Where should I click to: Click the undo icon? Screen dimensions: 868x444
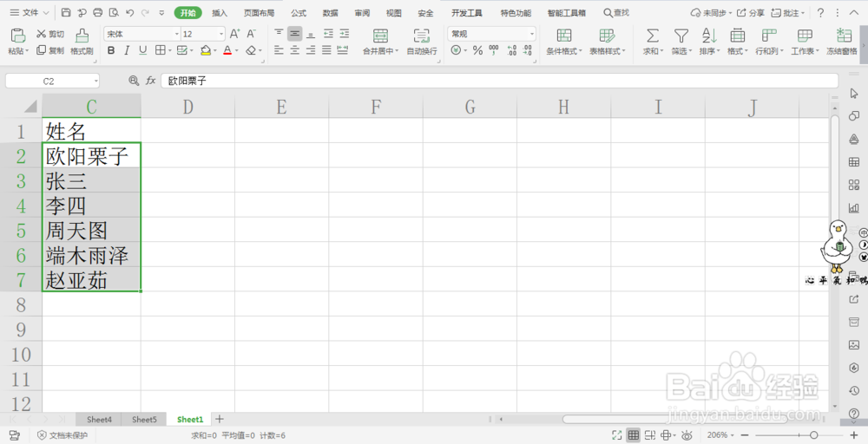pos(129,12)
